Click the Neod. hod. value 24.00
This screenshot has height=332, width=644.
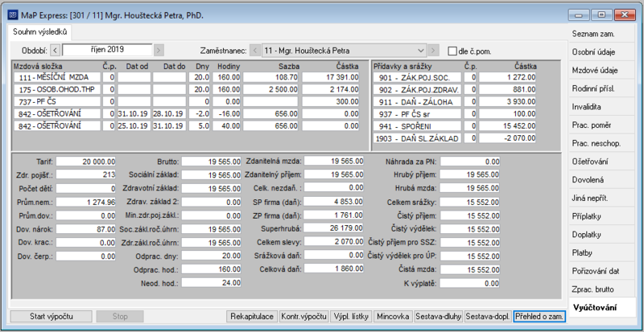click(211, 283)
